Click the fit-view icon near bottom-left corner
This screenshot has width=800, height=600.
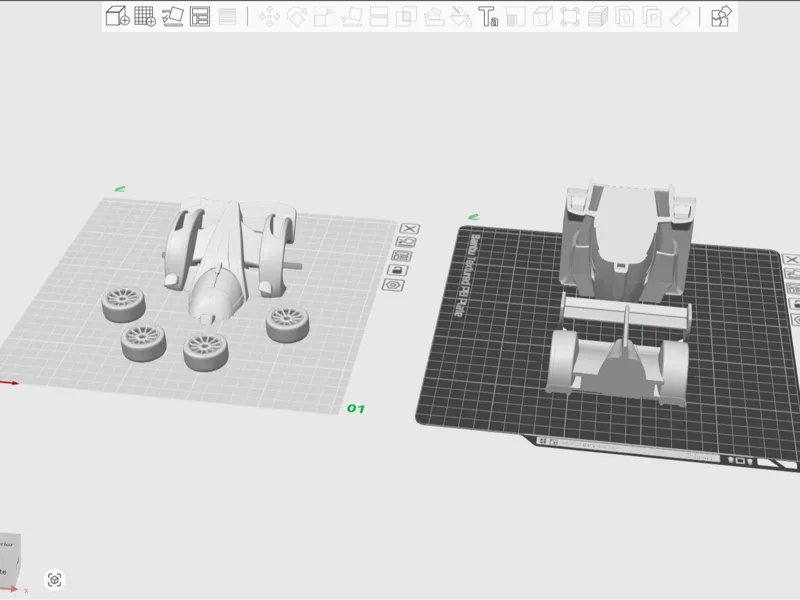click(x=55, y=580)
